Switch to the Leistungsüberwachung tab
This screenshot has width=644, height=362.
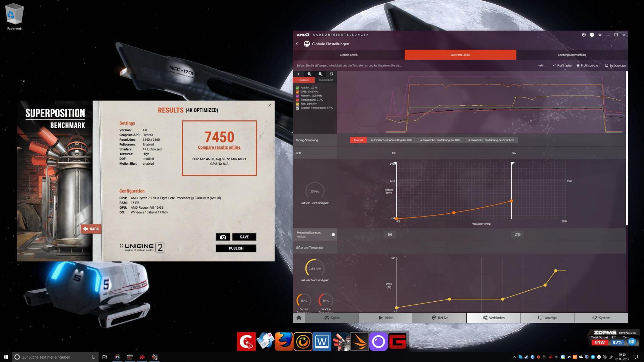[x=572, y=55]
